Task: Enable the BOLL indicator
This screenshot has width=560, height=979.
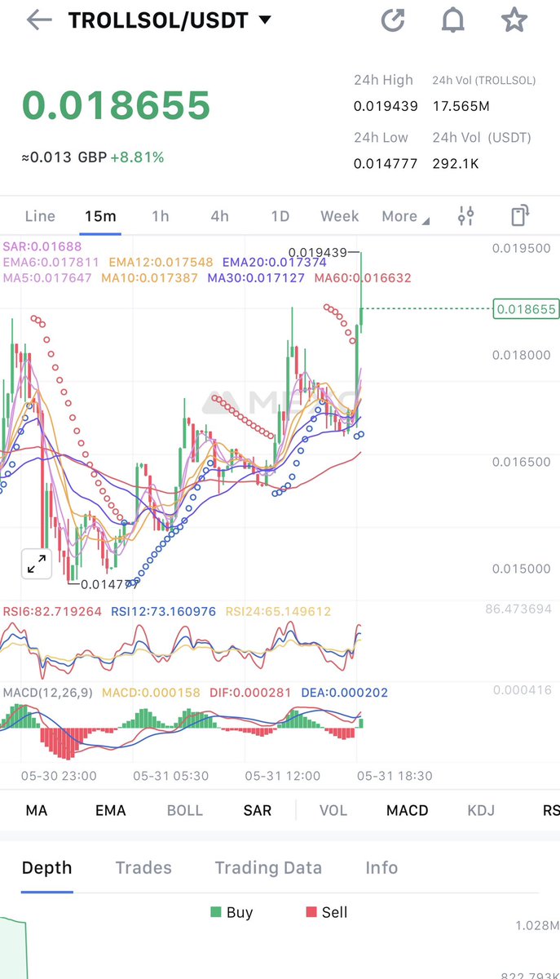Action: (x=184, y=810)
